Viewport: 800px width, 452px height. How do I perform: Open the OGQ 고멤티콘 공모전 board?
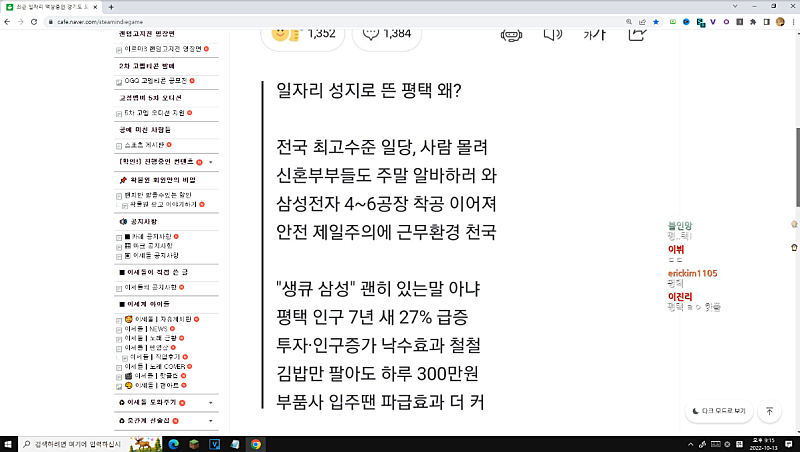point(156,81)
